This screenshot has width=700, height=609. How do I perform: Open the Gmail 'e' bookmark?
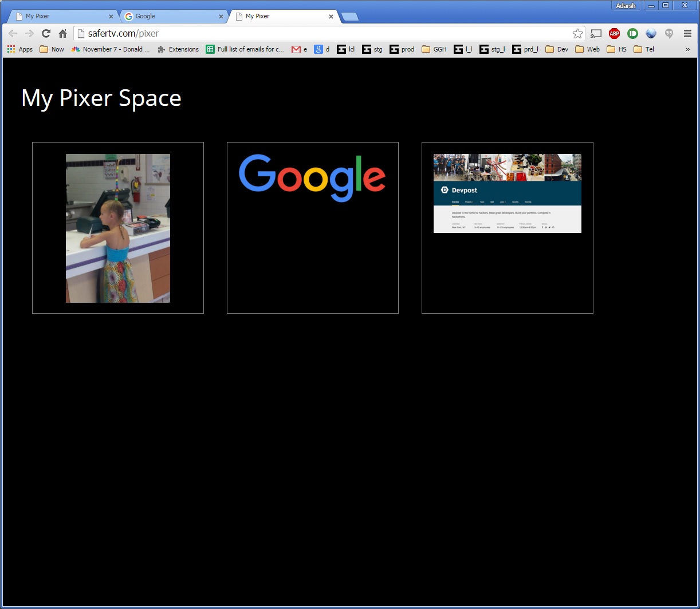[300, 49]
